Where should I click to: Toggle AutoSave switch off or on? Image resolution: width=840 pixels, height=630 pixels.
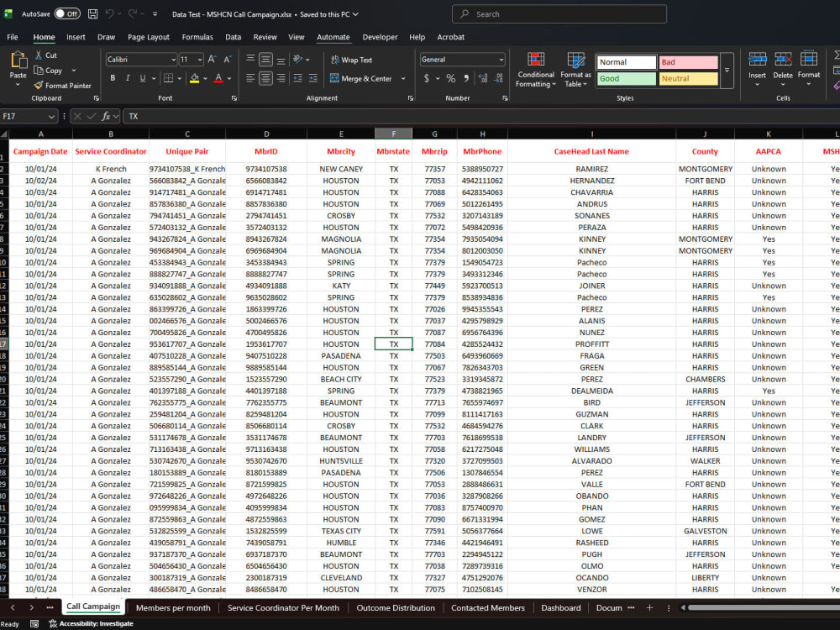tap(67, 14)
